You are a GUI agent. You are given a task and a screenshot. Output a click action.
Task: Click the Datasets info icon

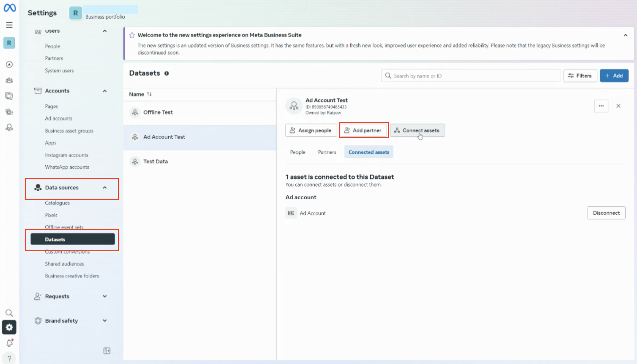166,73
